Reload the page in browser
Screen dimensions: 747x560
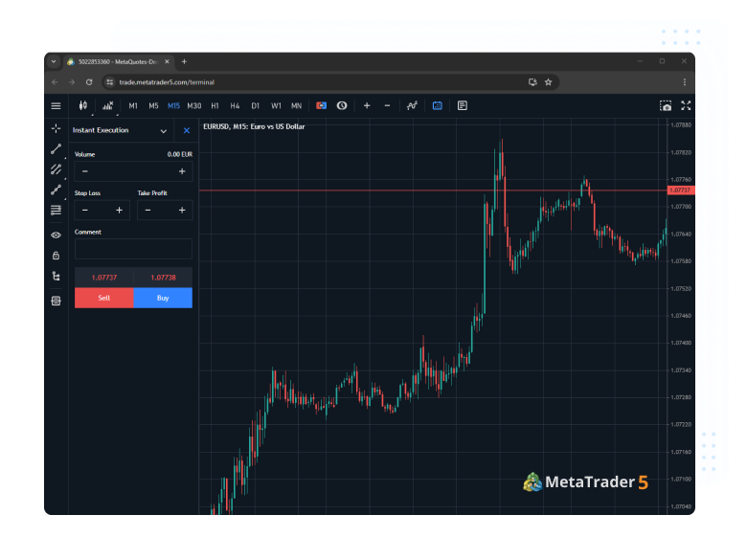coord(89,82)
